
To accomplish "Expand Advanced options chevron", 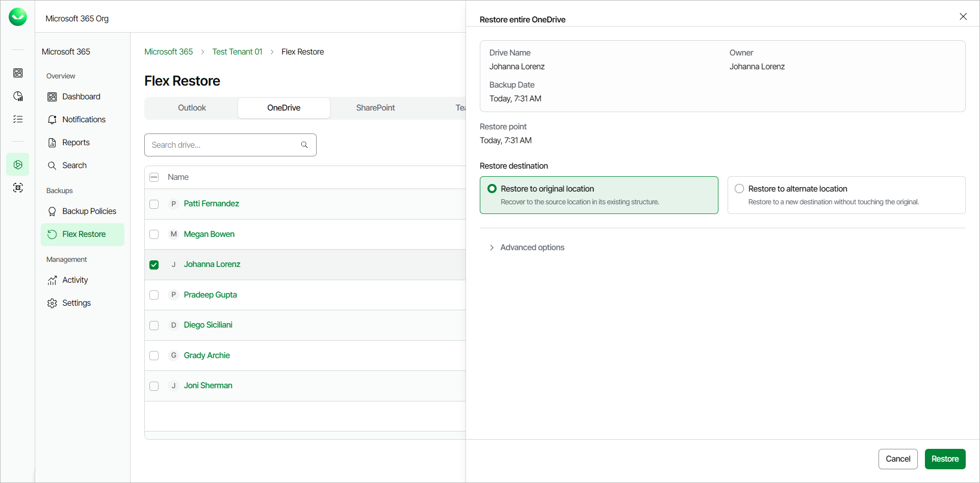I will (x=492, y=248).
